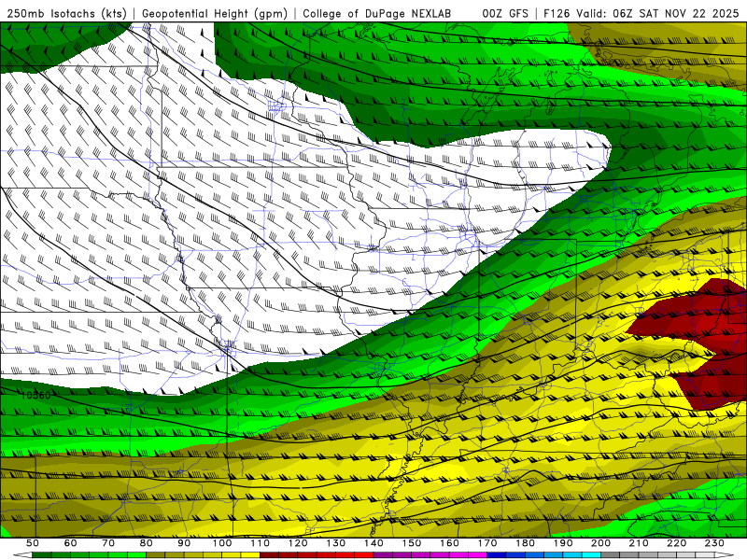
Task: Click the '140' value on the legend scale
Action: pyautogui.click(x=373, y=543)
